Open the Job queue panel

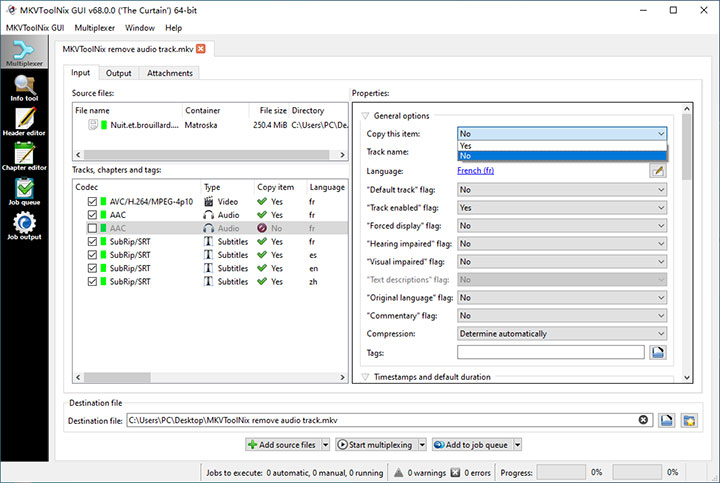click(x=24, y=190)
